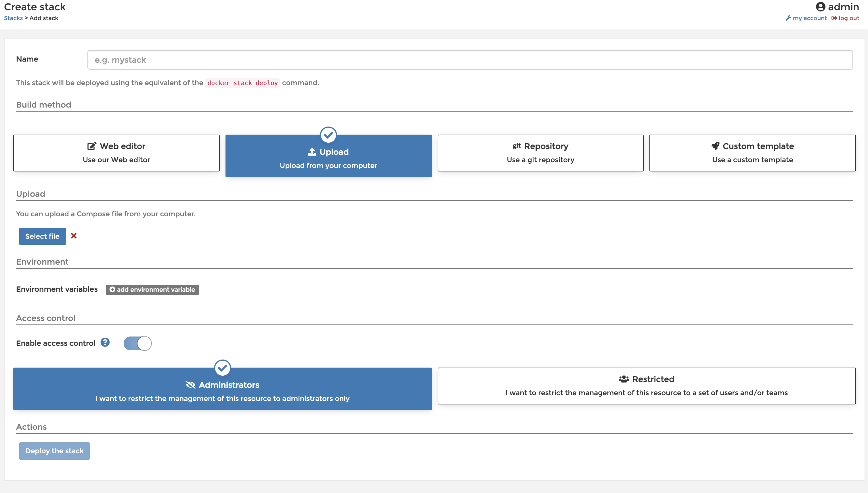The width and height of the screenshot is (868, 493).
Task: Click add environment variable button
Action: [152, 290]
